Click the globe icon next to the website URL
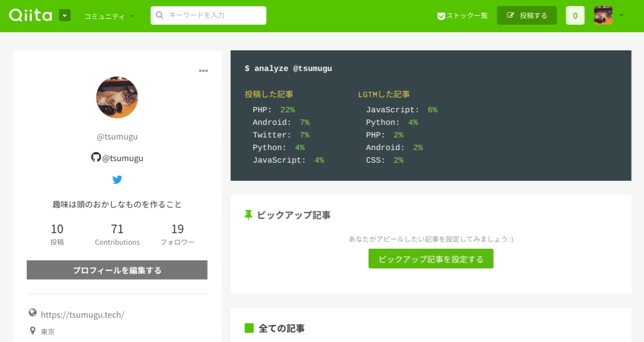The height and width of the screenshot is (342, 644). [32, 312]
